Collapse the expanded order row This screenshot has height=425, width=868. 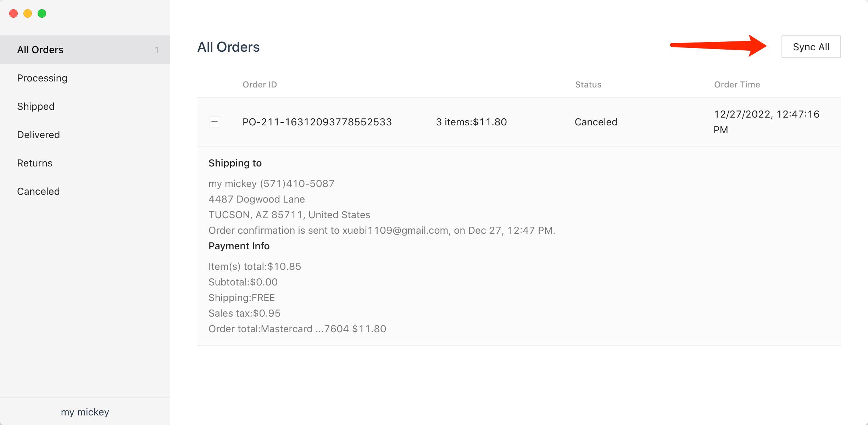215,122
